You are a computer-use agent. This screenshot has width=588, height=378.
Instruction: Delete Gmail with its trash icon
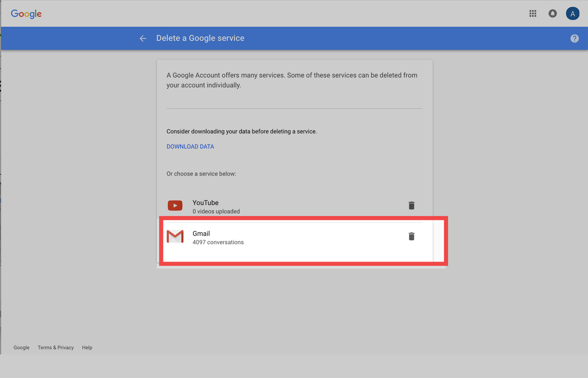coord(412,236)
